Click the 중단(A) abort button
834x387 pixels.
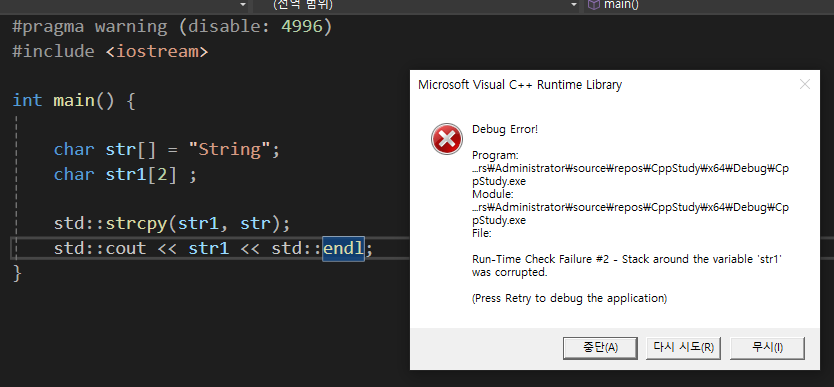click(600, 348)
